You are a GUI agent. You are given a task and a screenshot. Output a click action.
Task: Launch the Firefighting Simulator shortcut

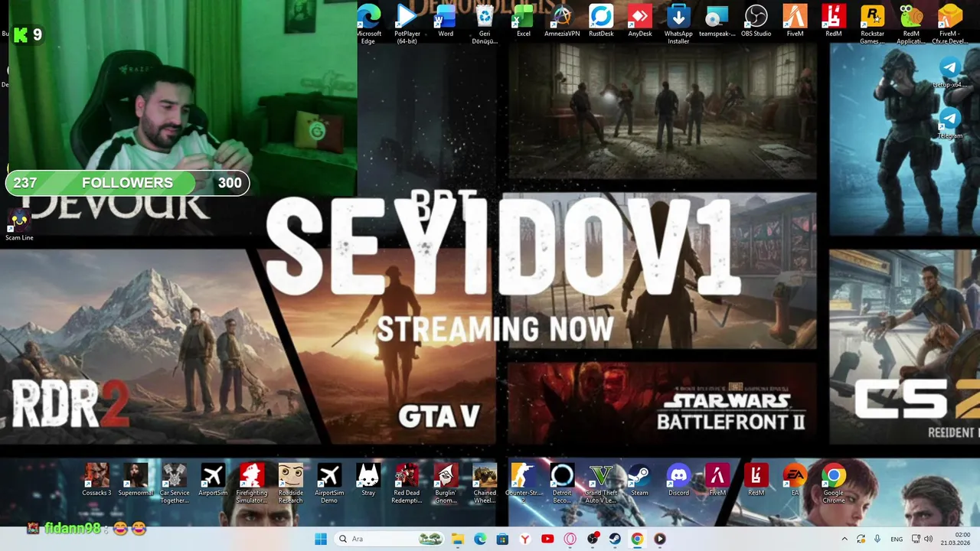tap(252, 483)
